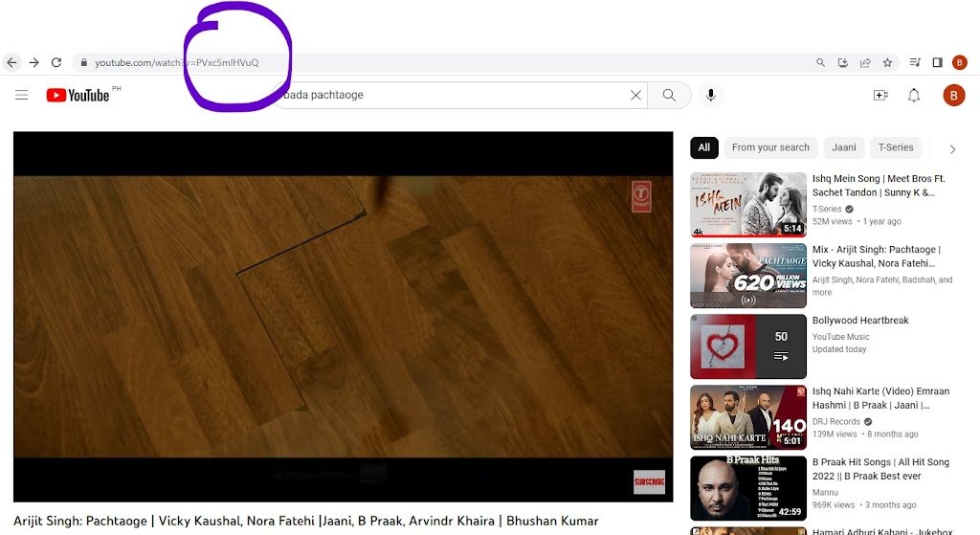Click the Subscribe overlay on the video

point(650,481)
